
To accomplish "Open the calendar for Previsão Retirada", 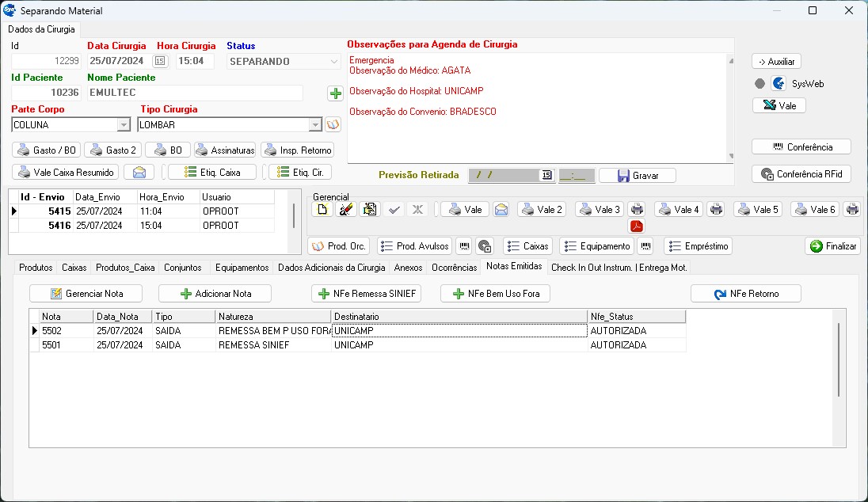I will pyautogui.click(x=546, y=176).
